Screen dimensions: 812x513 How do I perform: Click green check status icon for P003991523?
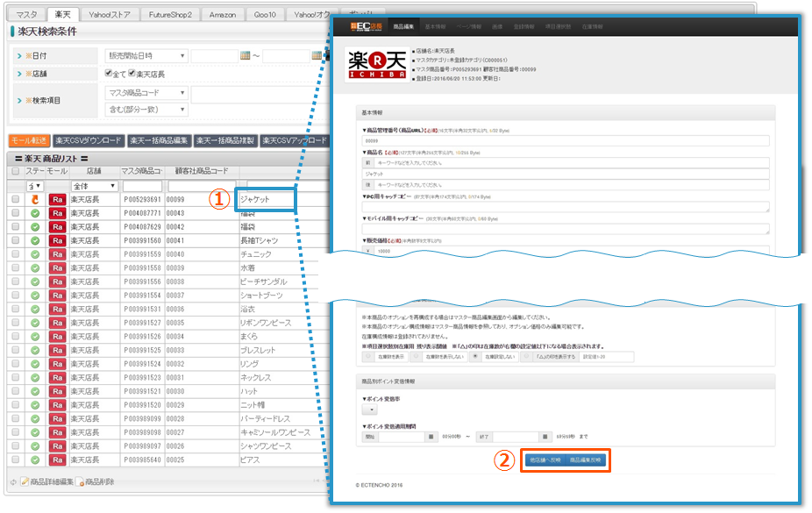pyautogui.click(x=35, y=378)
